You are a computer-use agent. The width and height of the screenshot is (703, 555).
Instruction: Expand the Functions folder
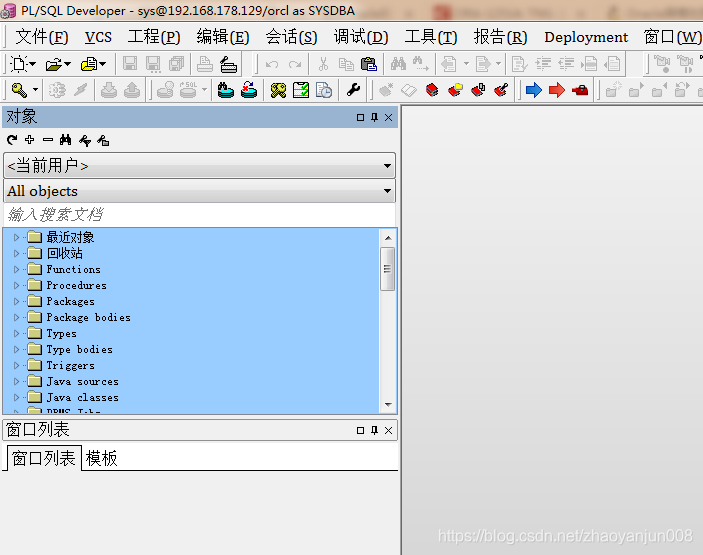[16, 269]
